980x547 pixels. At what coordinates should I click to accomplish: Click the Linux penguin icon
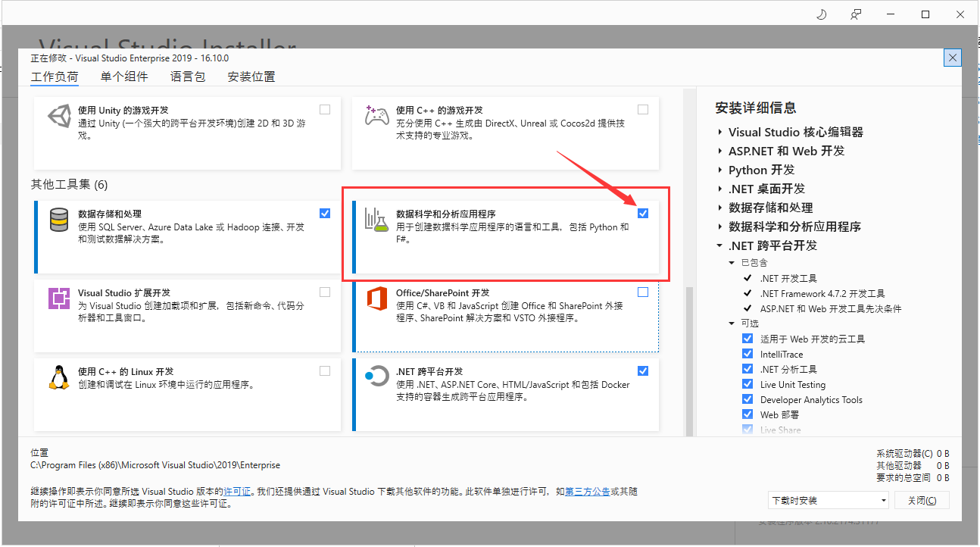click(x=59, y=377)
